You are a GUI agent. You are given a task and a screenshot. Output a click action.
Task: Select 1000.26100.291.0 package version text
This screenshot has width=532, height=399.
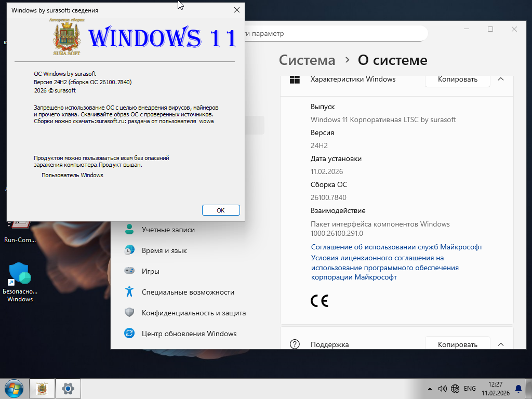pos(337,233)
